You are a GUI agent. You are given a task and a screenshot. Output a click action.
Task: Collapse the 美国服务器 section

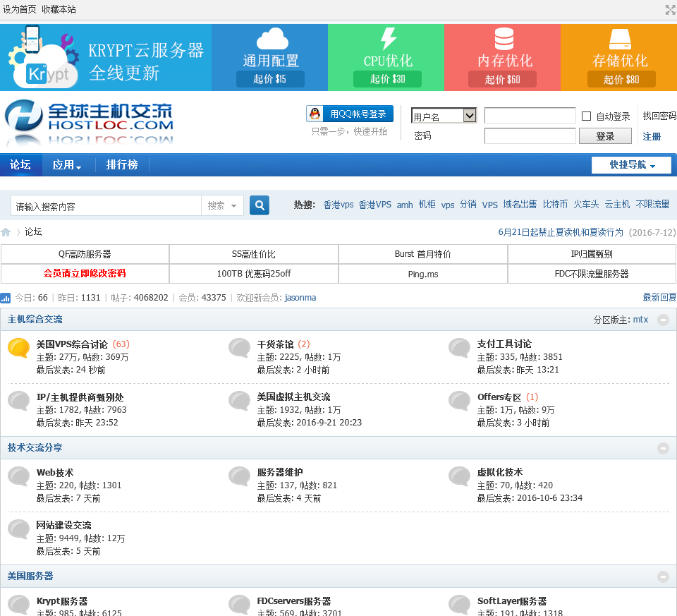[663, 576]
